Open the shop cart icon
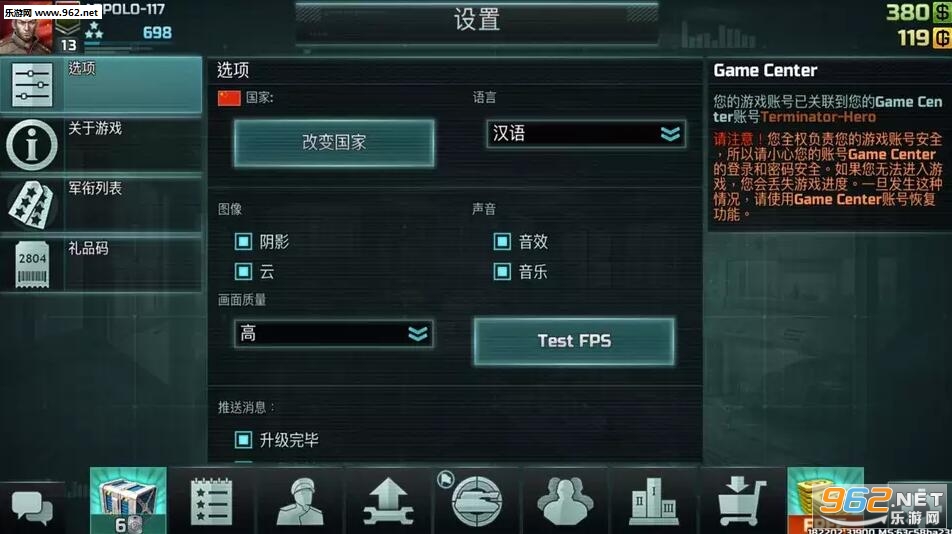The height and width of the screenshot is (534, 952). [x=741, y=501]
